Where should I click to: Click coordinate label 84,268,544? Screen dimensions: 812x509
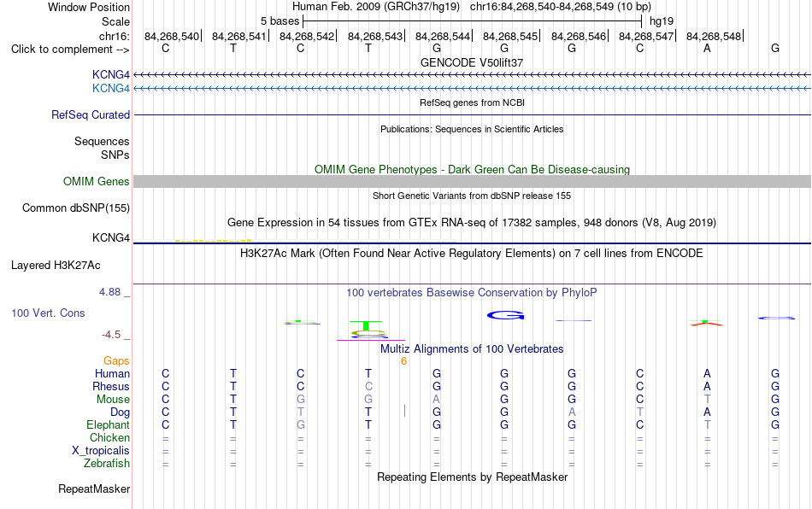click(443, 36)
